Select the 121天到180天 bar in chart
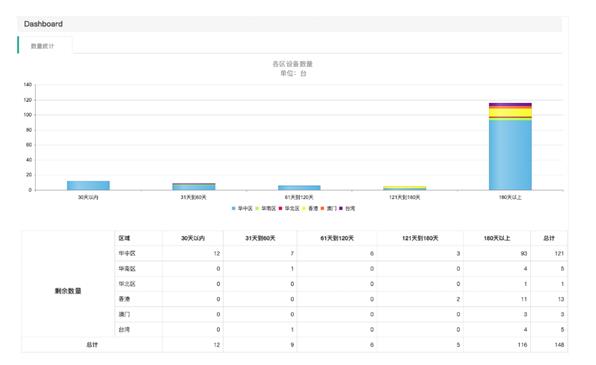This screenshot has height=365, width=596. (404, 188)
